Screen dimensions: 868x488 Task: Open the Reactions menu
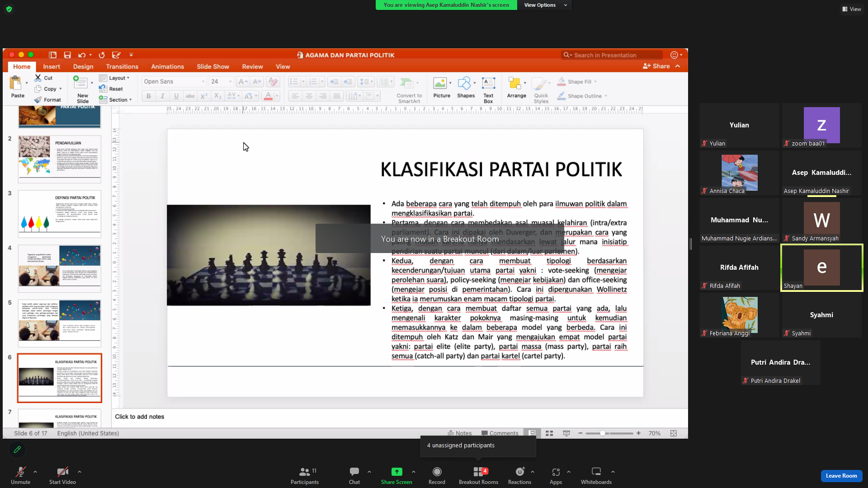(519, 475)
